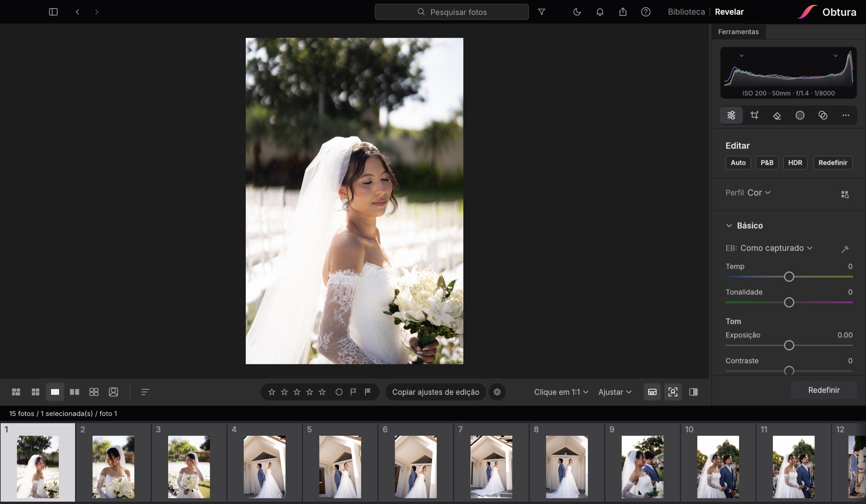Toggle the pick flag on photo
This screenshot has width=866, height=504.
pos(353,392)
